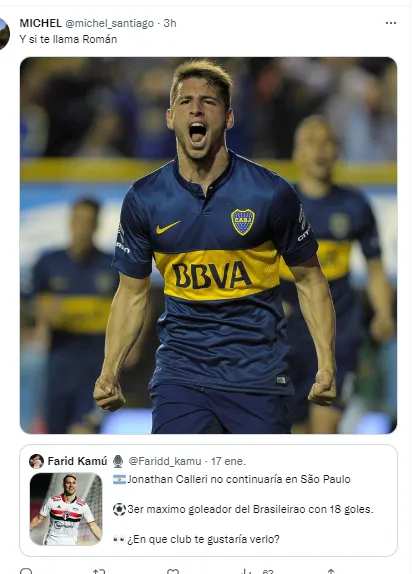The height and width of the screenshot is (574, 413).
Task: Click the share upload arrow icon
Action: [x=331, y=571]
